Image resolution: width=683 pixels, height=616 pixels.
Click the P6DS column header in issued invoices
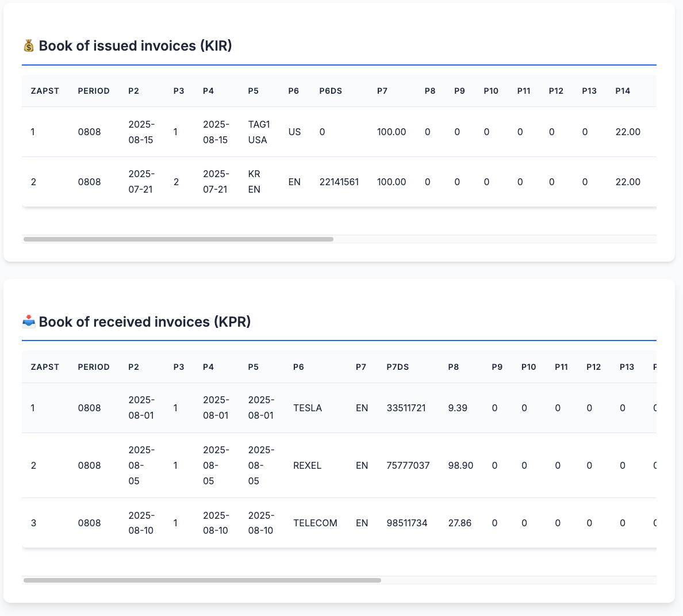pyautogui.click(x=331, y=91)
